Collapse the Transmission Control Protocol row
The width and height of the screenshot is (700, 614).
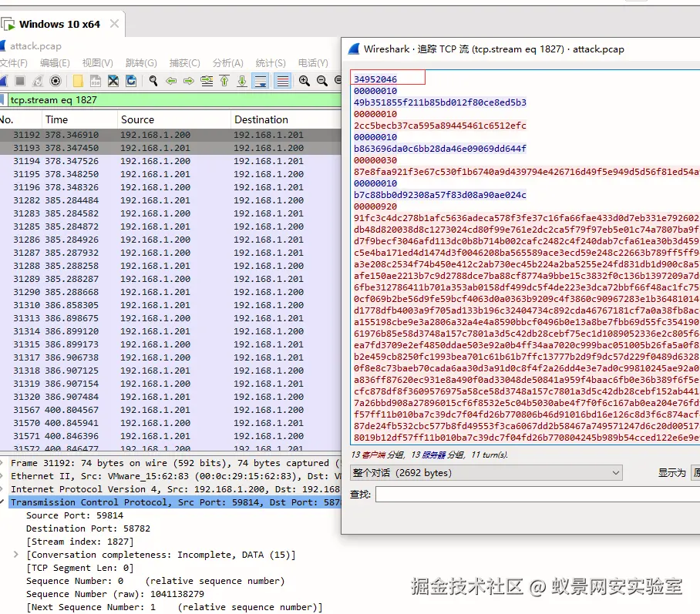pyautogui.click(x=2, y=502)
